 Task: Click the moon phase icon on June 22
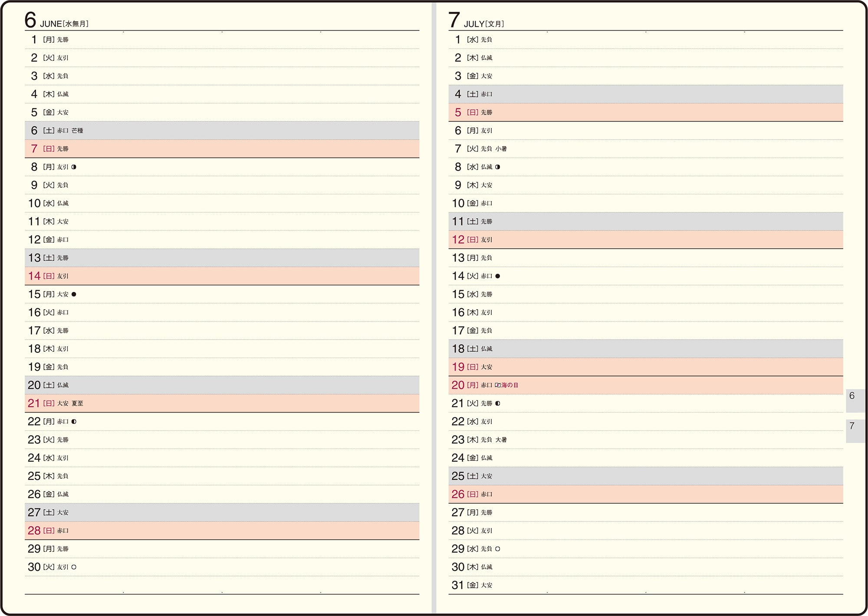(x=74, y=422)
